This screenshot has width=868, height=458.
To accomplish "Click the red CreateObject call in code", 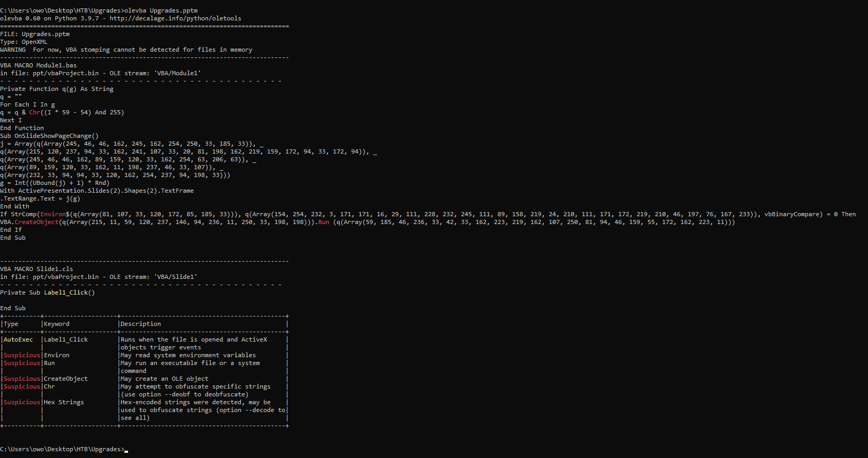I will 37,222.
